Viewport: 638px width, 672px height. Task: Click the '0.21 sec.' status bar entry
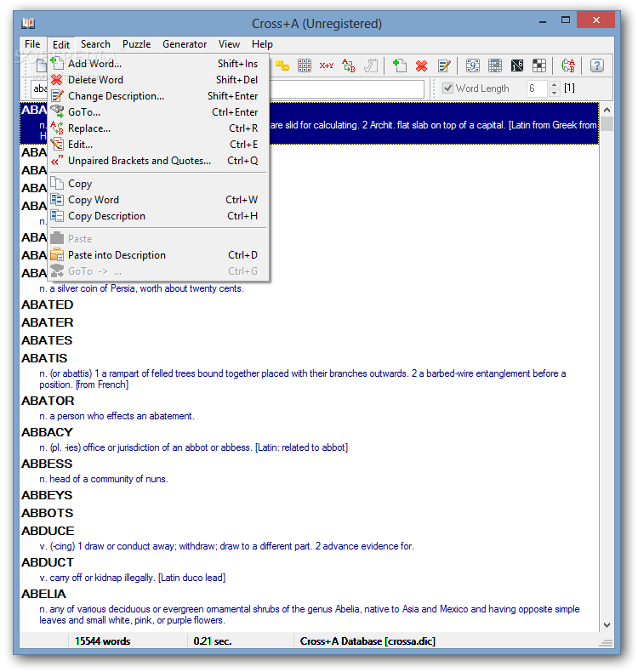tap(213, 641)
